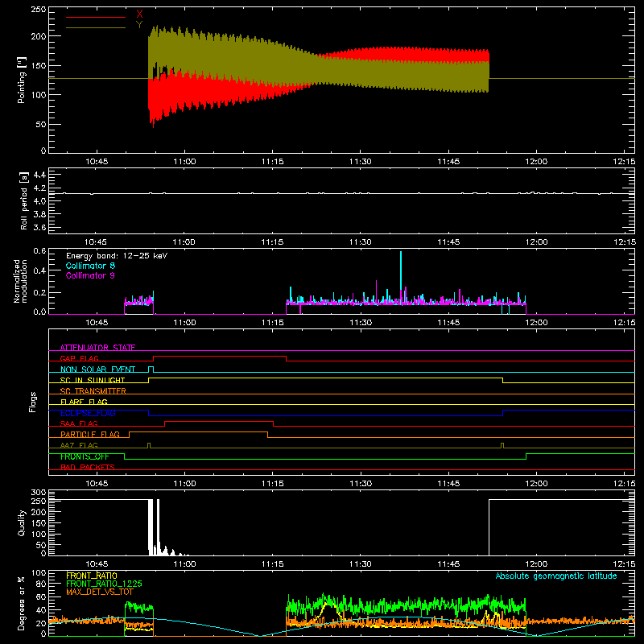
Task: Click the olive Y legend line
Action: pyautogui.click(x=96, y=28)
